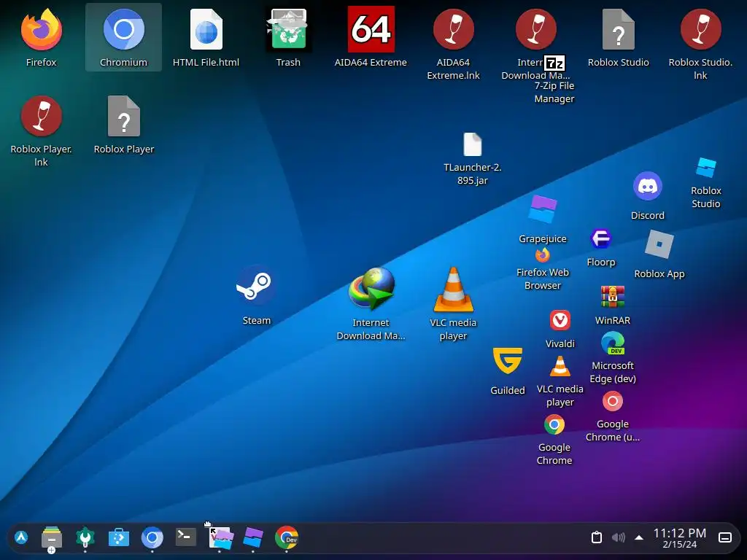Open the small VLC media player icon under Vivaldi

click(560, 367)
